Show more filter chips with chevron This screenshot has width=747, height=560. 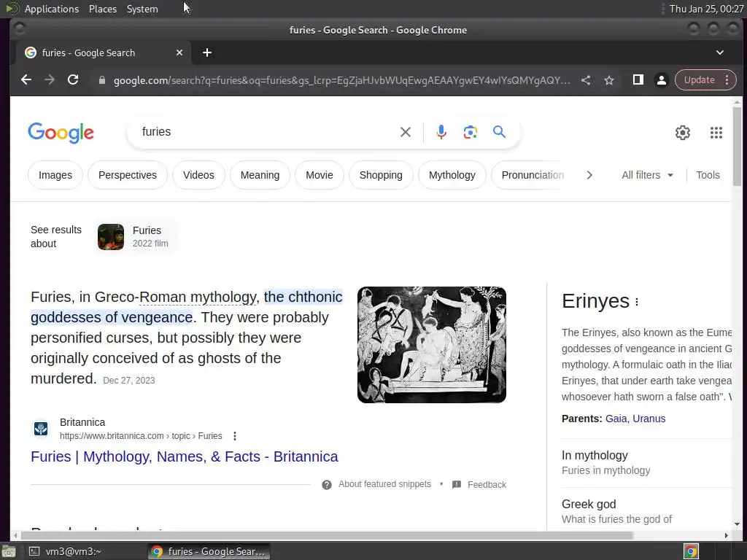[x=589, y=175]
